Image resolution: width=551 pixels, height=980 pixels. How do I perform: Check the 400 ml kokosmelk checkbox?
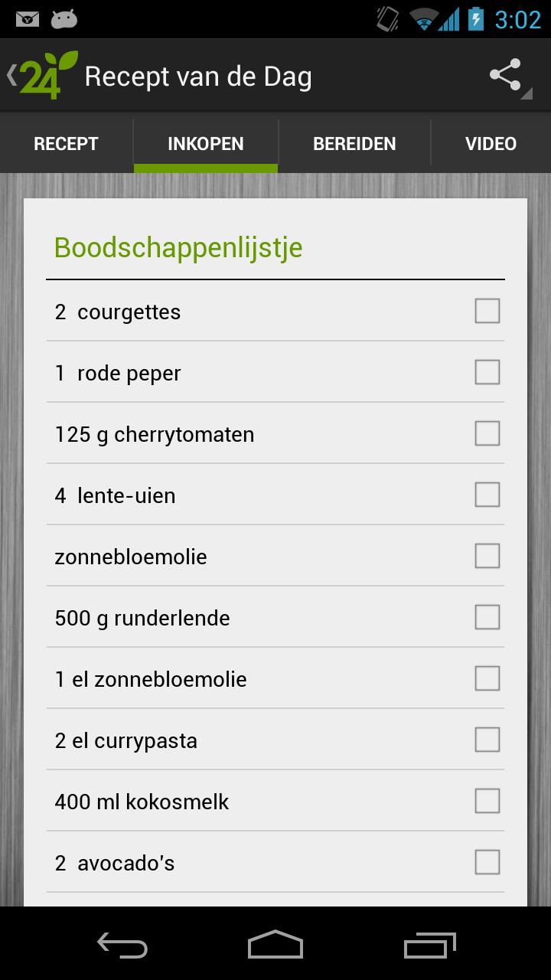click(487, 801)
